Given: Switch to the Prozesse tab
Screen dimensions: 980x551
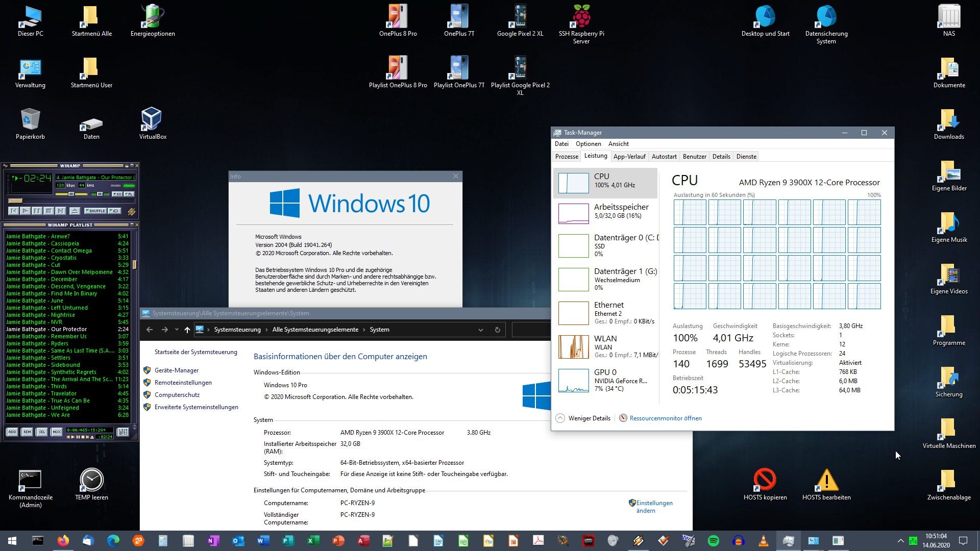Looking at the screenshot, I should 567,157.
